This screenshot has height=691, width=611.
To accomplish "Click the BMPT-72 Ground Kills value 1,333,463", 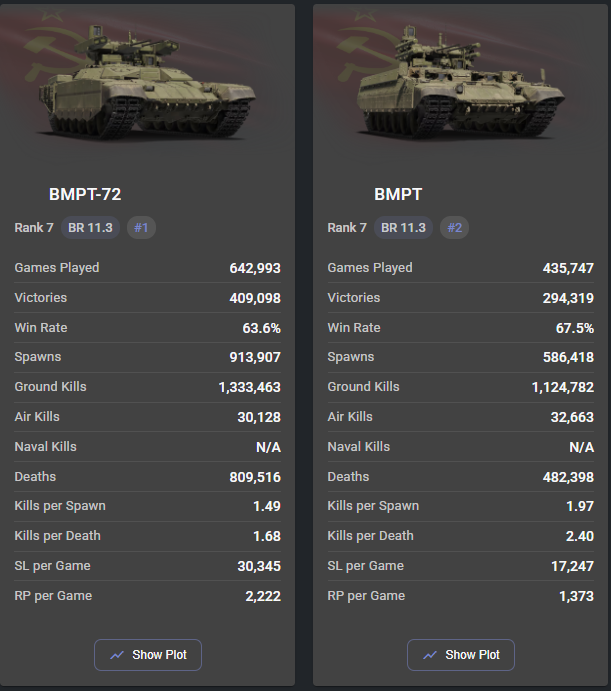I will (x=249, y=387).
